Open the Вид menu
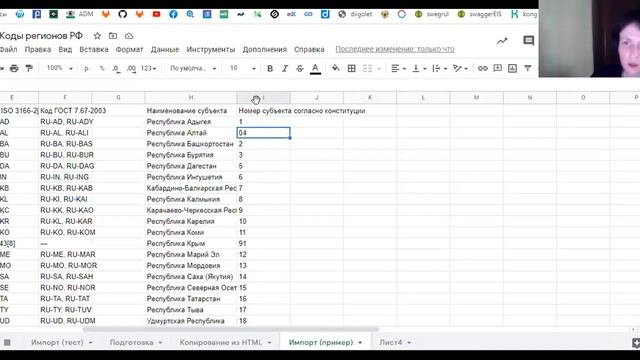 tap(65, 49)
